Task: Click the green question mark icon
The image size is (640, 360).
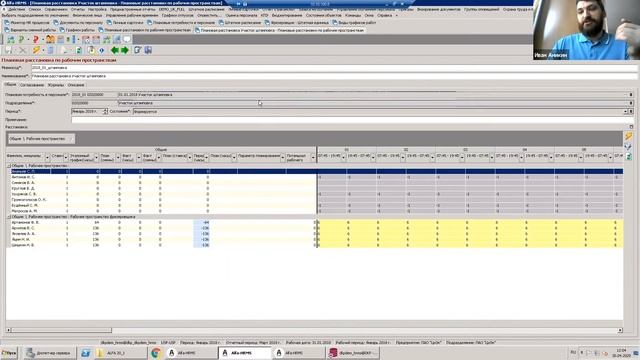Action: (21, 39)
